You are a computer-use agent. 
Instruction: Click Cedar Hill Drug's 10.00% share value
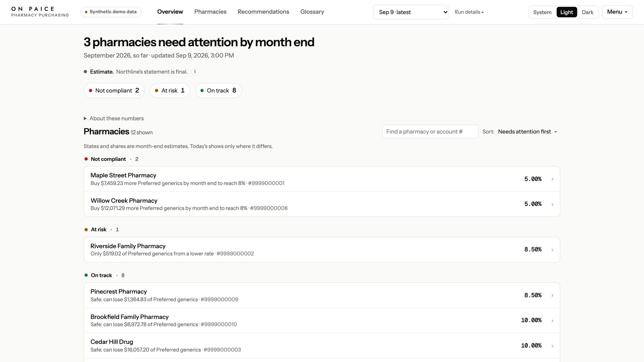click(x=531, y=346)
